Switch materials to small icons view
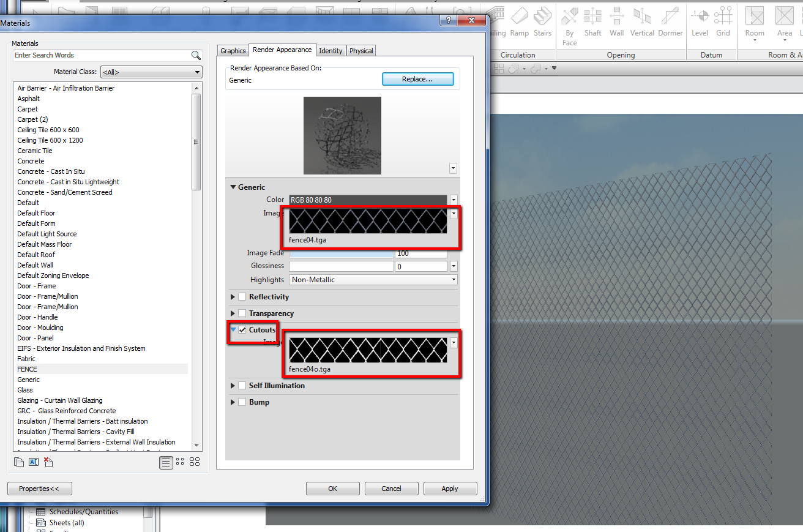Viewport: 803px width, 532px height. click(180, 462)
